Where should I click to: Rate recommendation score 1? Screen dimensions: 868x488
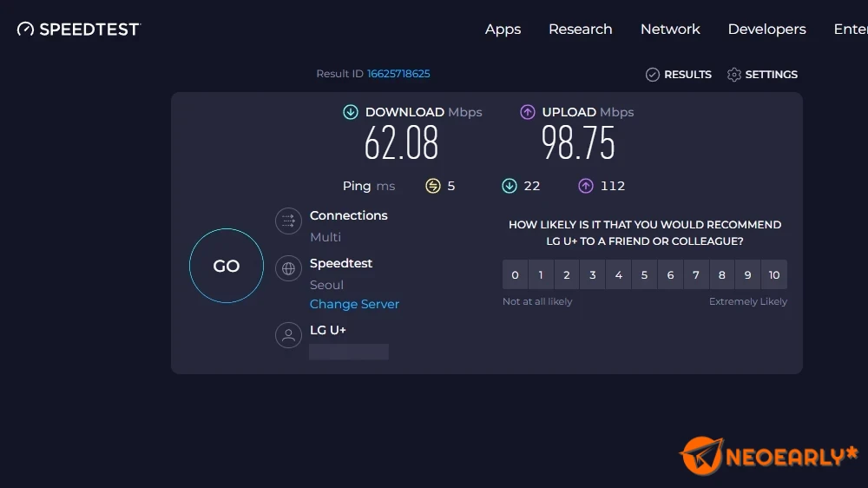pos(541,274)
